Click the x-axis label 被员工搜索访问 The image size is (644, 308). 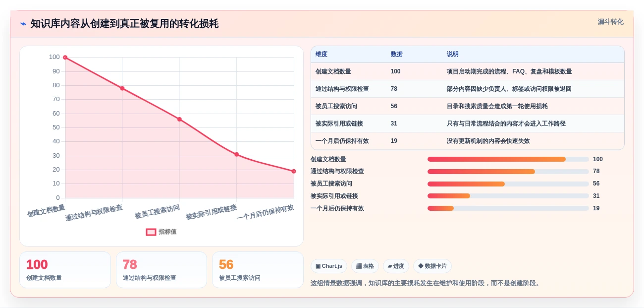click(158, 212)
